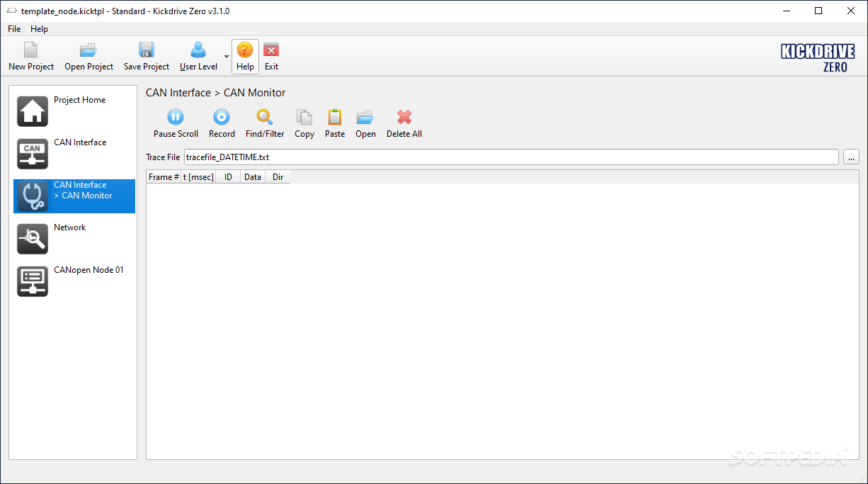Click the Dir column header

pyautogui.click(x=278, y=177)
